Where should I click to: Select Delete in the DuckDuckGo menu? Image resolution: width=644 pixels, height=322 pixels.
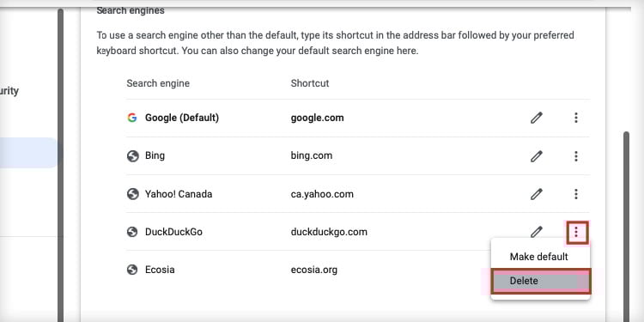541,281
